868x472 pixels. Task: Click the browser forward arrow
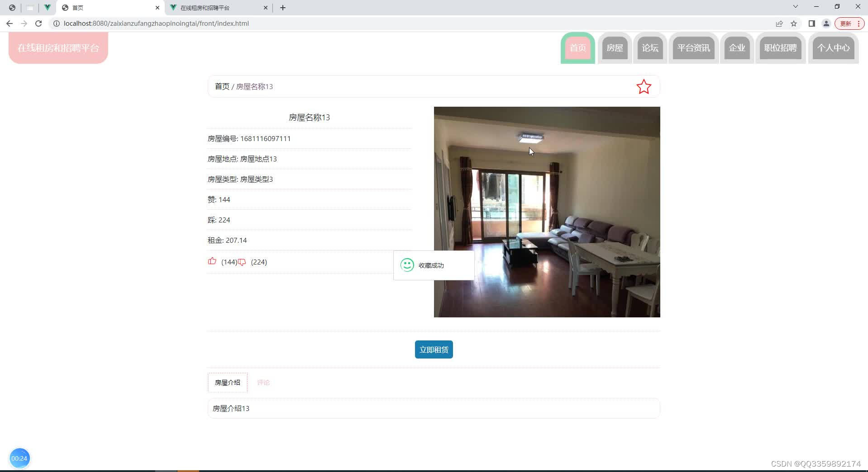[x=24, y=24]
